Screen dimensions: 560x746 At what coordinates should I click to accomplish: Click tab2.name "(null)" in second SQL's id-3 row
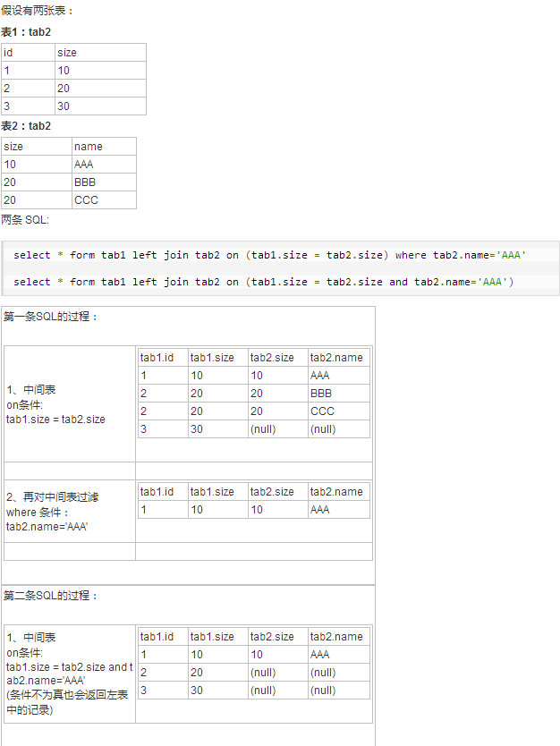click(x=339, y=691)
